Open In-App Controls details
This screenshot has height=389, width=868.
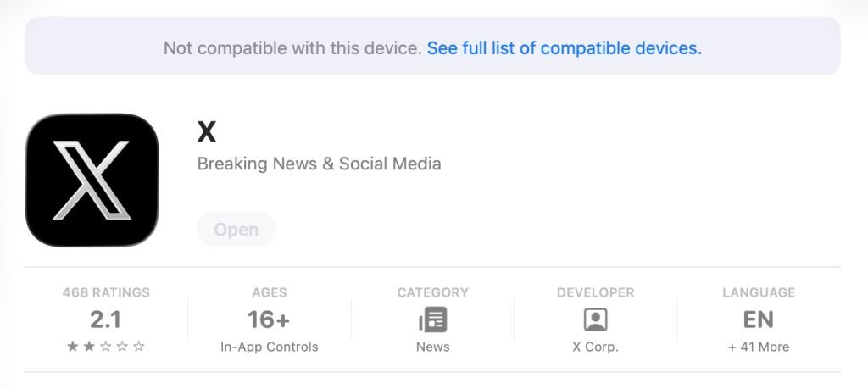pyautogui.click(x=270, y=347)
